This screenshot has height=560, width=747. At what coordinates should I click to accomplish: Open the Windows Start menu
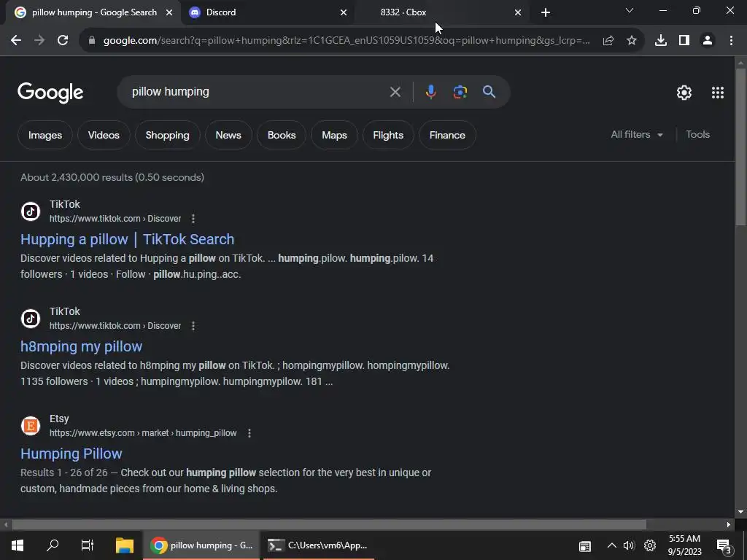pyautogui.click(x=18, y=545)
